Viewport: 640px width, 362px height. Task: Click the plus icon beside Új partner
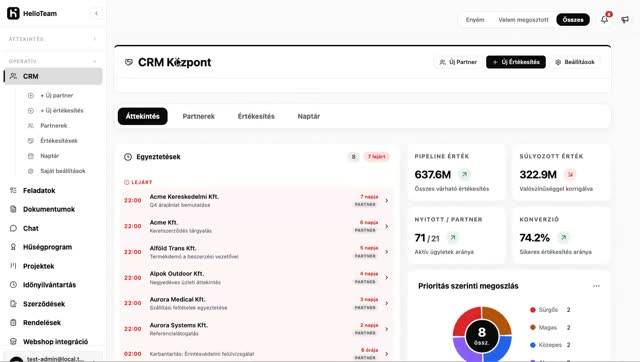(31, 95)
